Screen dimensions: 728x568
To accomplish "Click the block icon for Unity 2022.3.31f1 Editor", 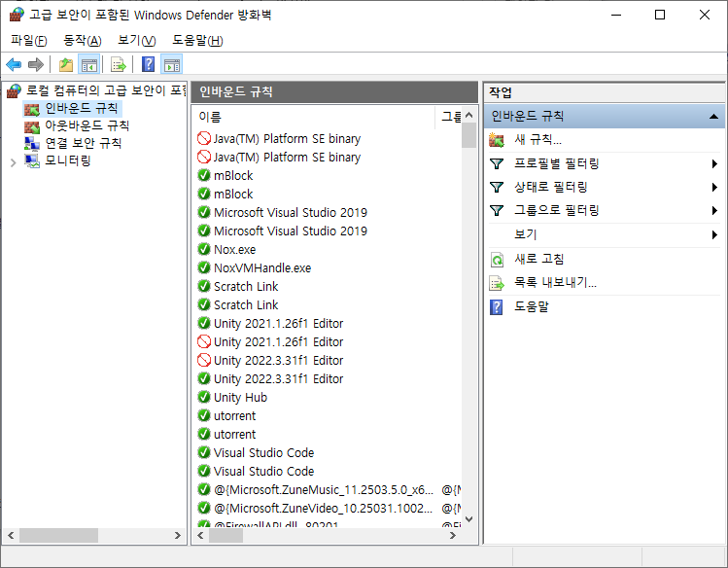I will 204,360.
